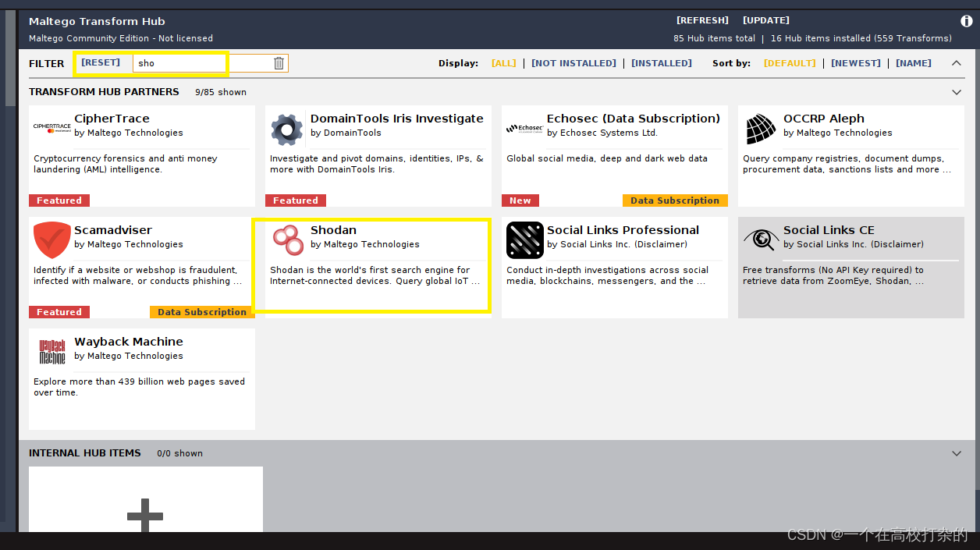Click the Shodan red circles icon
980x550 pixels.
[287, 240]
